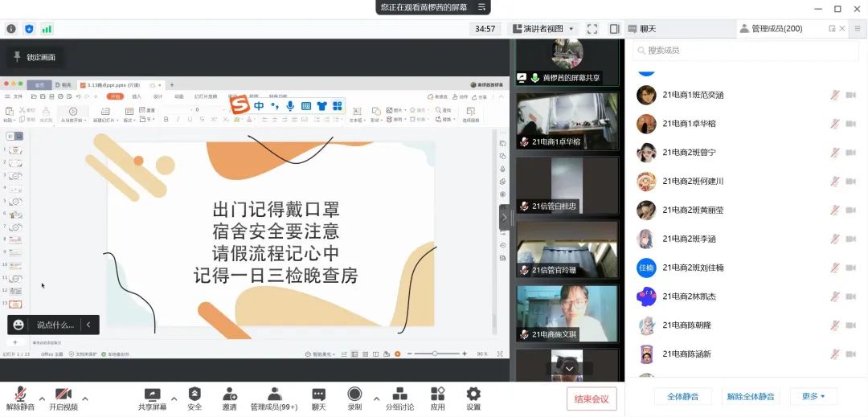
Task: Open 分组讨论 breakout rooms
Action: point(399,395)
